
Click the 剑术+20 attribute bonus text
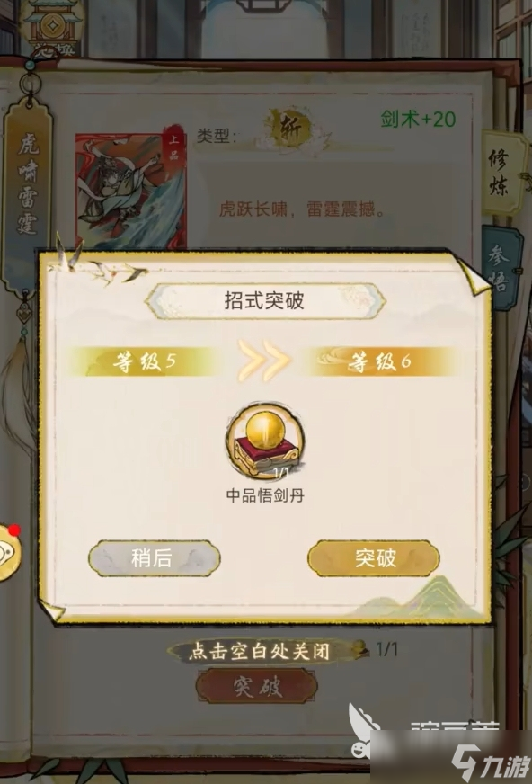(x=418, y=119)
